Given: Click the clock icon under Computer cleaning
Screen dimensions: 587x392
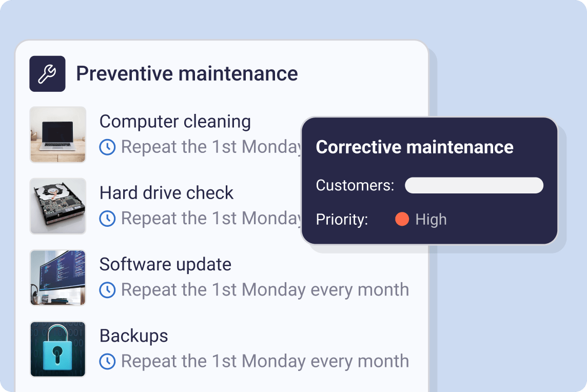Looking at the screenshot, I should click(107, 147).
